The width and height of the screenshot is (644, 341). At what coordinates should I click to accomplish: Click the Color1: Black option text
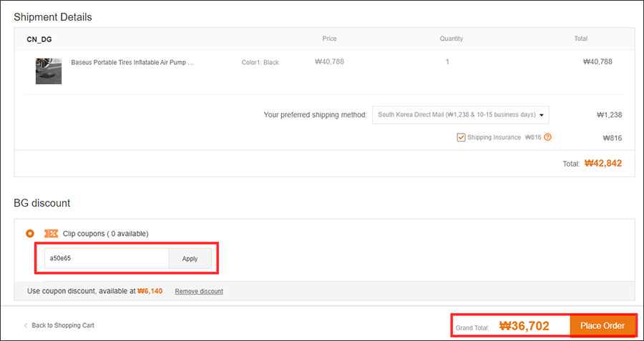point(260,62)
